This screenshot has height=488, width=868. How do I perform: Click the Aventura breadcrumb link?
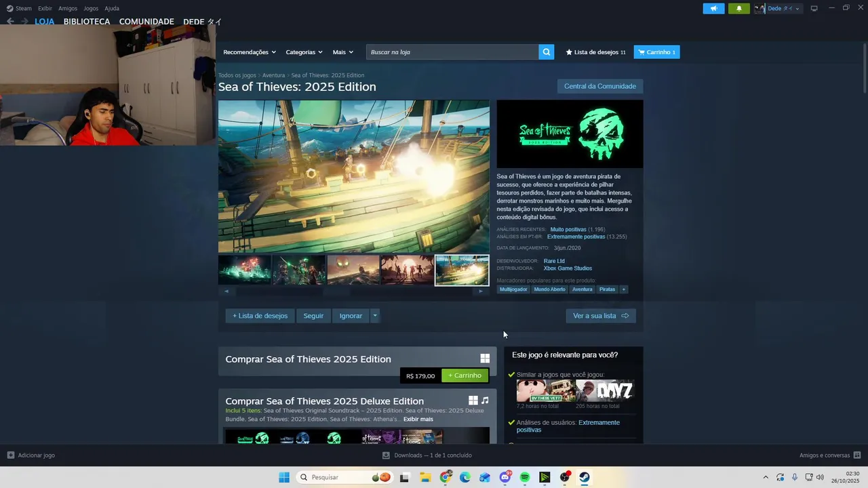(273, 75)
